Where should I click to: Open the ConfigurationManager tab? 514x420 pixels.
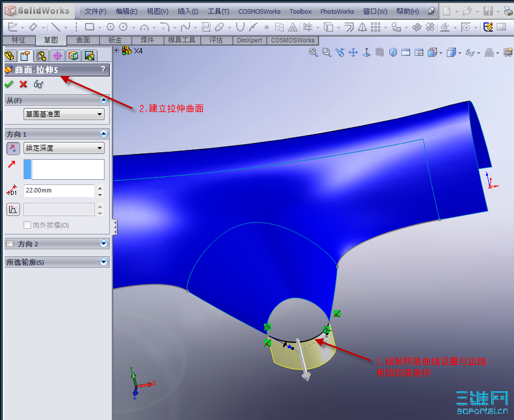pyautogui.click(x=41, y=56)
